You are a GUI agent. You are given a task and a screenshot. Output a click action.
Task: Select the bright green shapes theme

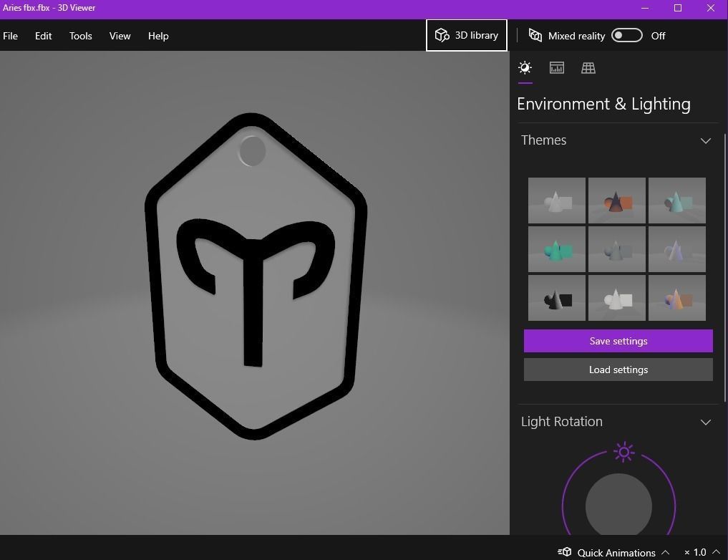557,249
